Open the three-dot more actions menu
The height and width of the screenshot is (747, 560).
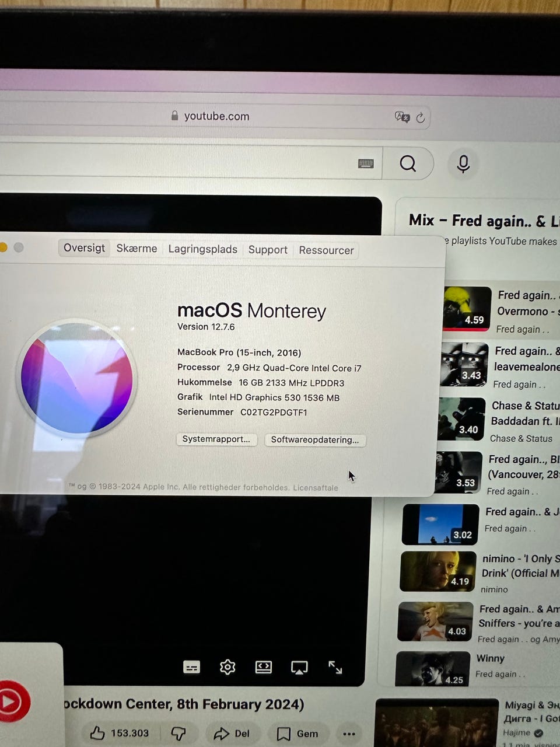point(349,734)
